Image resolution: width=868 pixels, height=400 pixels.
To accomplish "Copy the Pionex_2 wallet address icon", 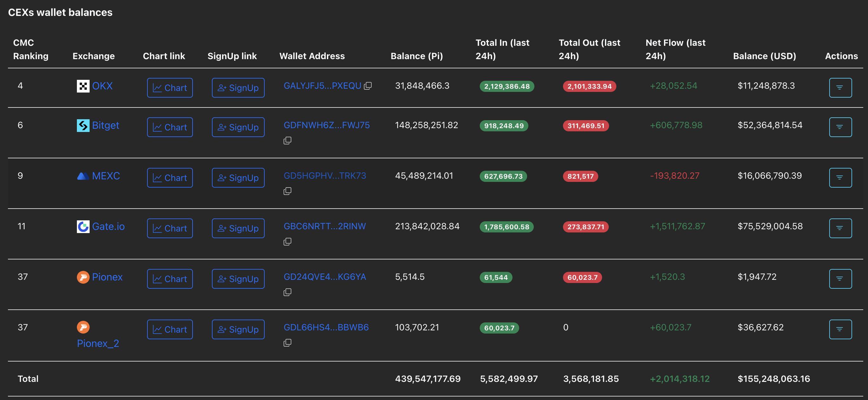I will click(288, 343).
